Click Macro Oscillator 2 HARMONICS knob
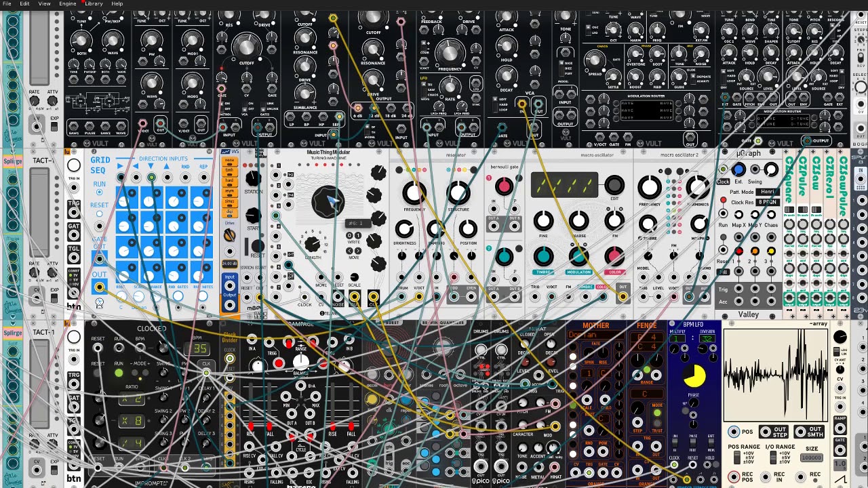The width and height of the screenshot is (868, 488). (698, 187)
